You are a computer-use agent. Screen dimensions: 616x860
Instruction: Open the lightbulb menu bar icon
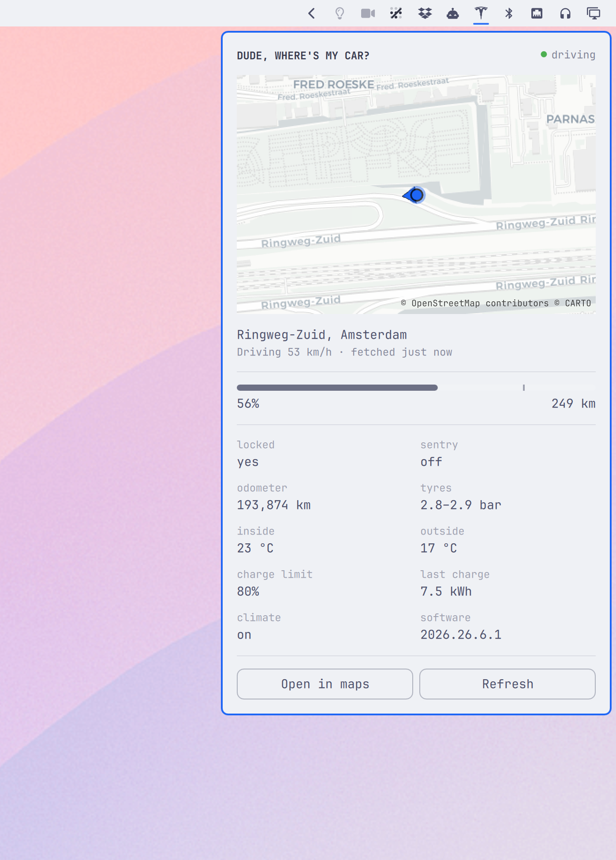[x=340, y=14]
